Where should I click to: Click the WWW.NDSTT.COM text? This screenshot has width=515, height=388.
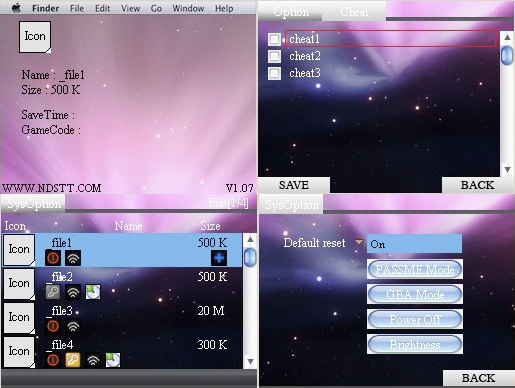[x=52, y=188]
